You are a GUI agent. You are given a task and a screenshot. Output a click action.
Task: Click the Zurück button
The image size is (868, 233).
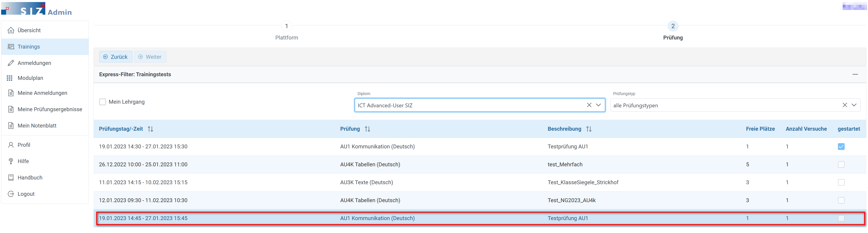click(x=115, y=57)
